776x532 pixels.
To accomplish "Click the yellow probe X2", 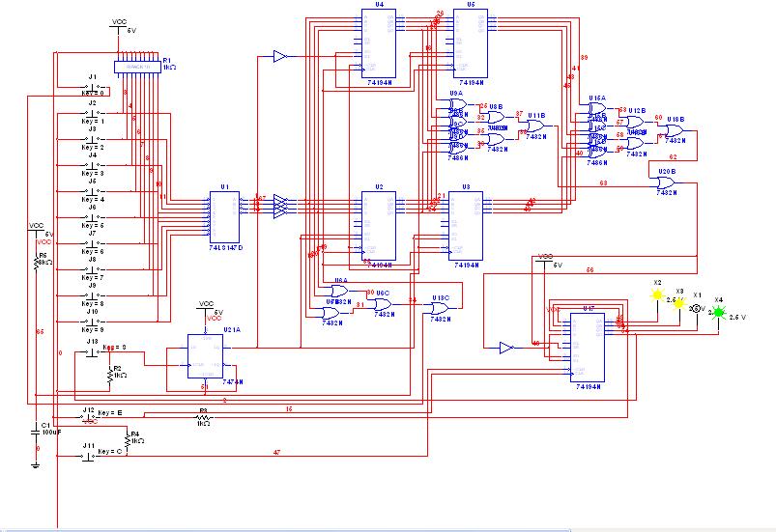I will pyautogui.click(x=657, y=295).
